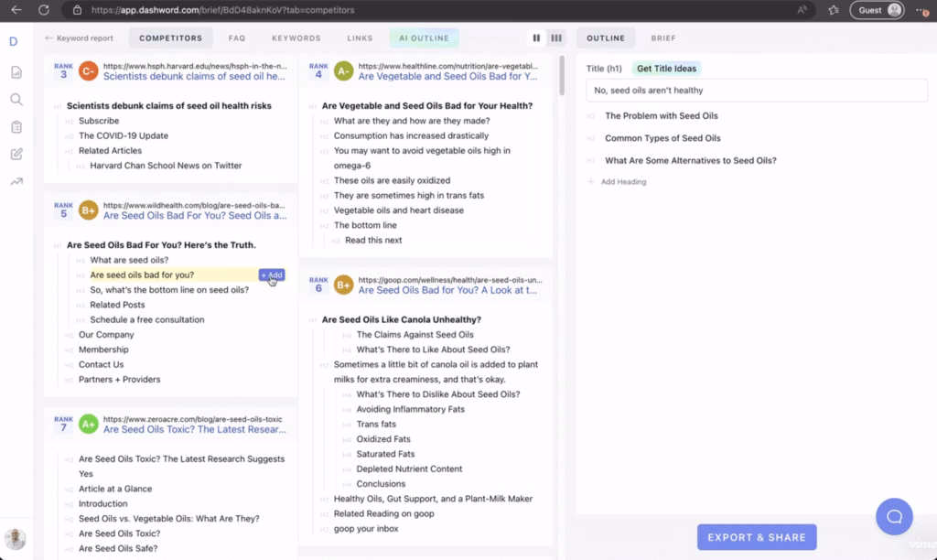
Task: Reload the page with refresh icon
Action: [x=43, y=10]
